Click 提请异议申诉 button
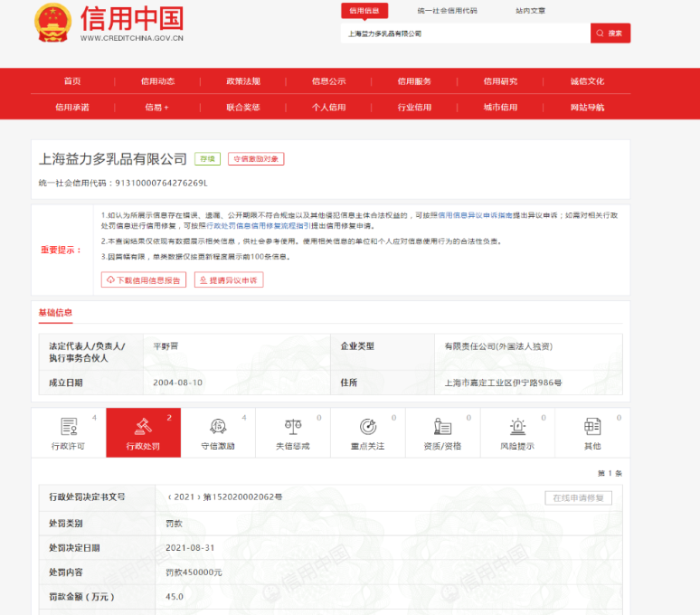 pos(229,279)
